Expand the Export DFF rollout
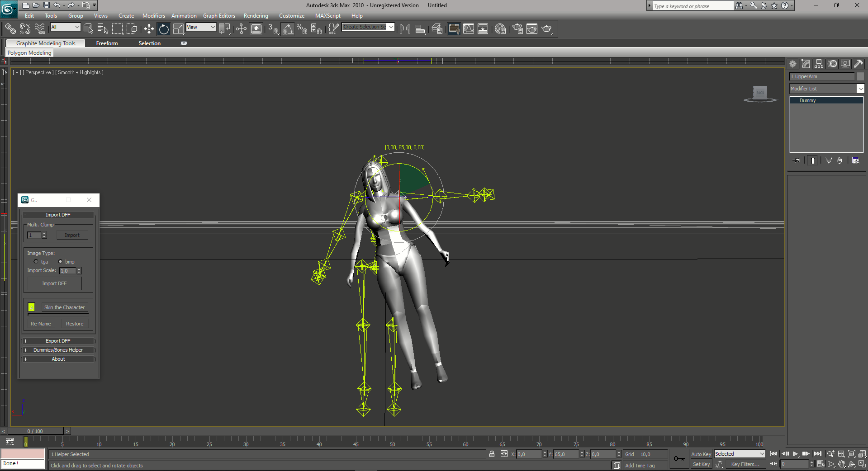Viewport: 868px width, 471px height. 58,341
